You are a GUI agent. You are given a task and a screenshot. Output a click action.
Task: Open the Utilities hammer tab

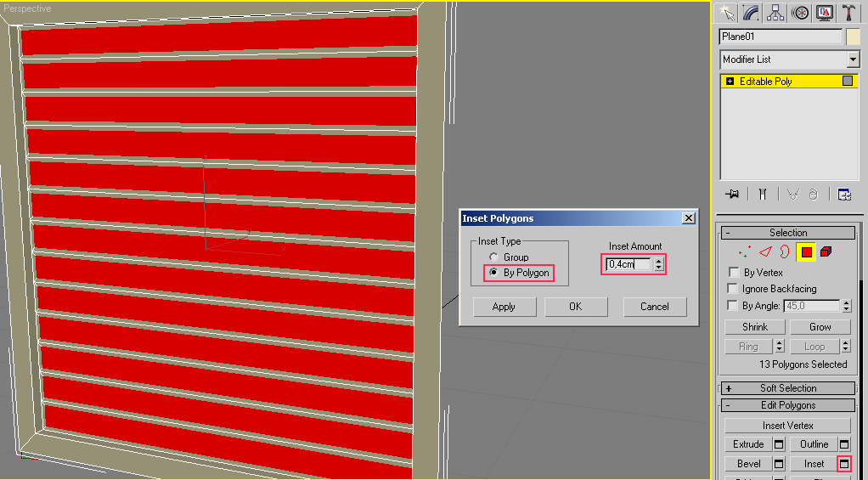(849, 12)
